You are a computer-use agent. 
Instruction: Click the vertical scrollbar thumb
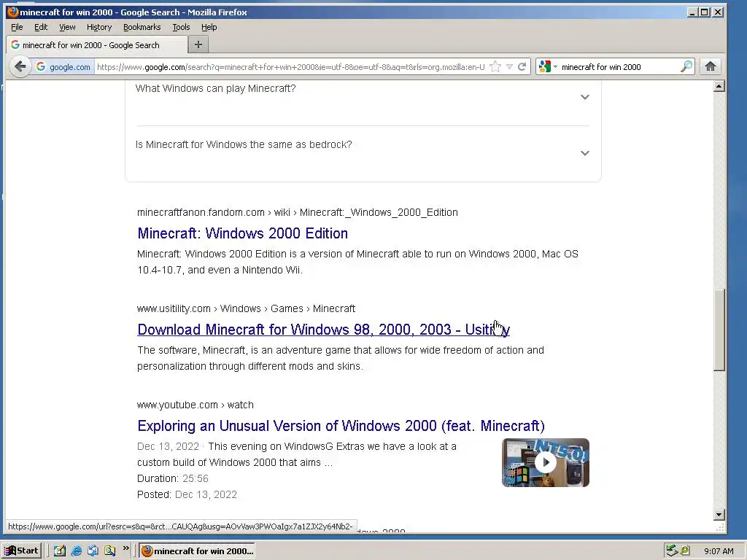pyautogui.click(x=719, y=330)
